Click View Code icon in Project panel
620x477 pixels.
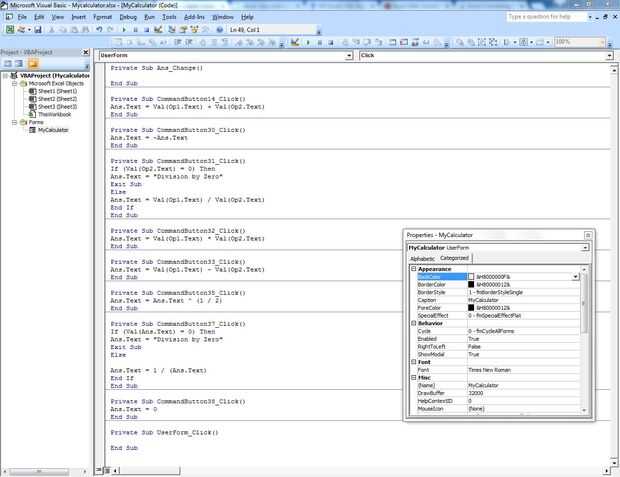point(8,64)
